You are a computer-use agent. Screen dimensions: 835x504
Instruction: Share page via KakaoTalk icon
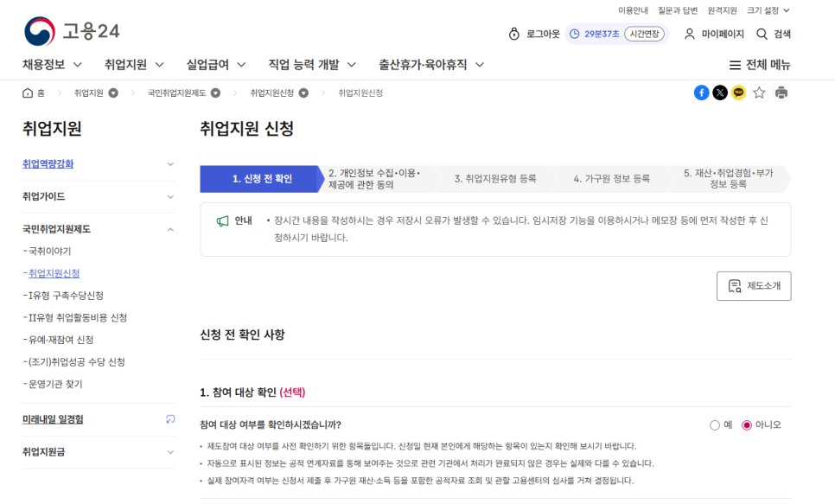tap(738, 93)
